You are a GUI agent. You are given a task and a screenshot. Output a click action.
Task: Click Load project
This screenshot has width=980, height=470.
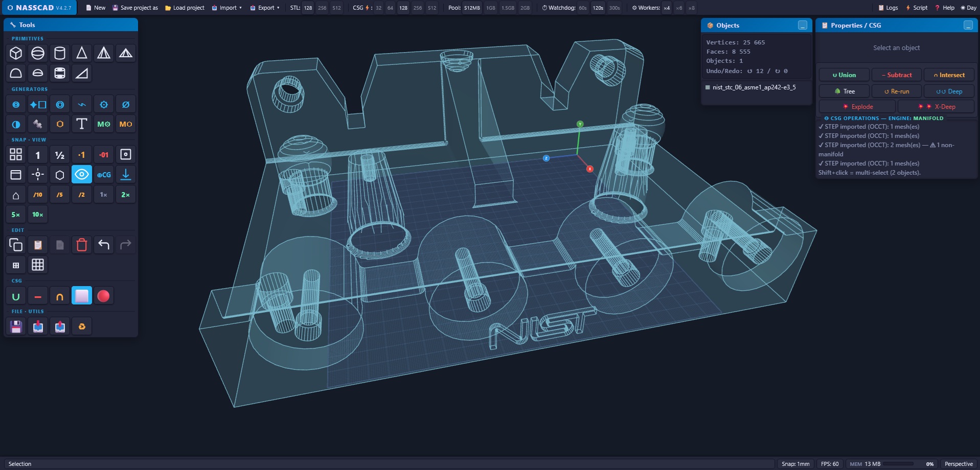coord(185,8)
